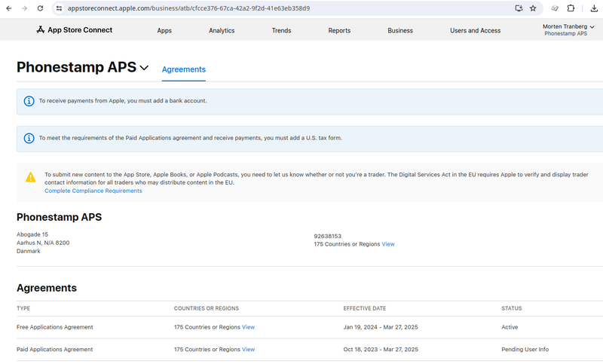The image size is (603, 364).
Task: Click the Paid Applications Agreement row label
Action: 54,350
